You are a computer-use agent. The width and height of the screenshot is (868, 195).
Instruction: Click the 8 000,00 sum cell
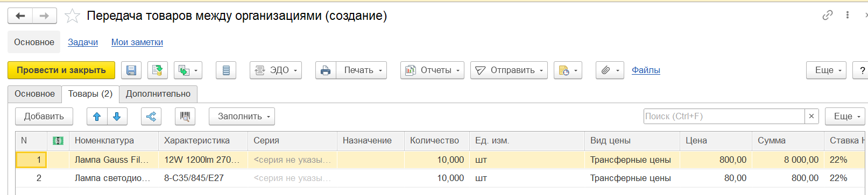[788, 160]
